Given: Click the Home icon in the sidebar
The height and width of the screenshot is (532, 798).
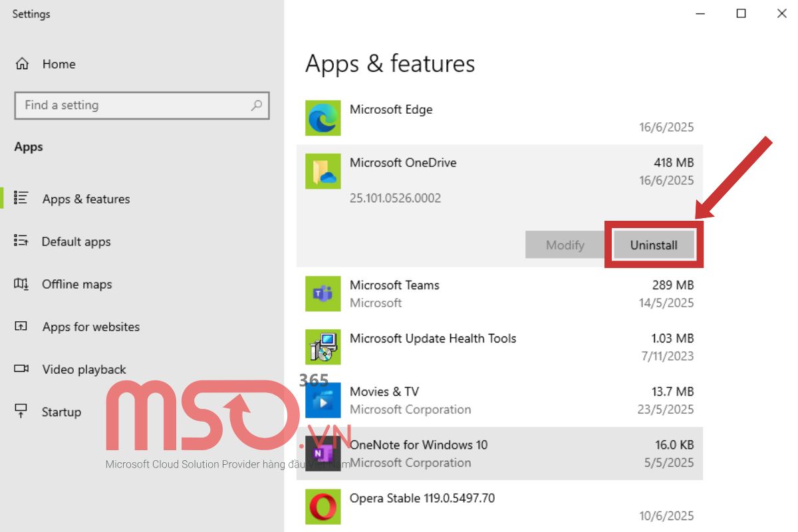Looking at the screenshot, I should tap(22, 64).
